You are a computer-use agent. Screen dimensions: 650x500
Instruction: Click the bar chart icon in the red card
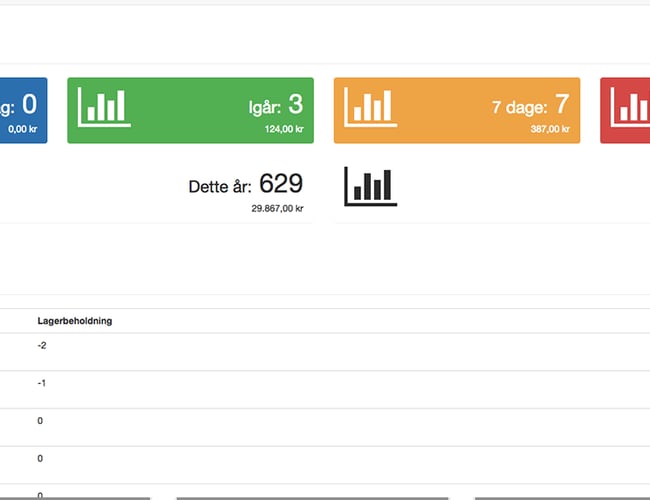point(630,105)
